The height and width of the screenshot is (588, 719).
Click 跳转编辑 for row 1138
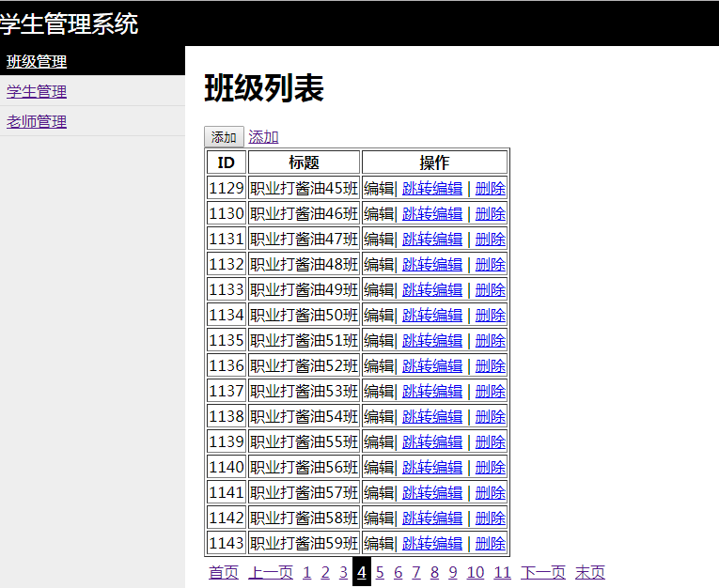(432, 417)
